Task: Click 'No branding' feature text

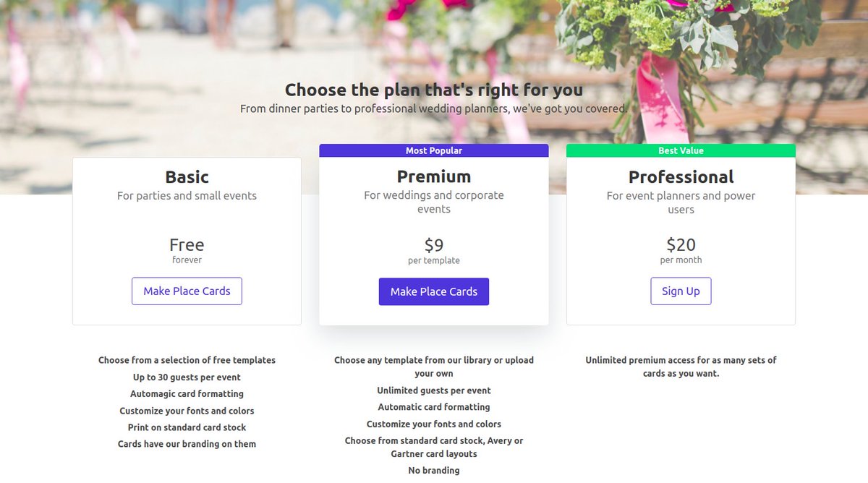Action: click(434, 471)
